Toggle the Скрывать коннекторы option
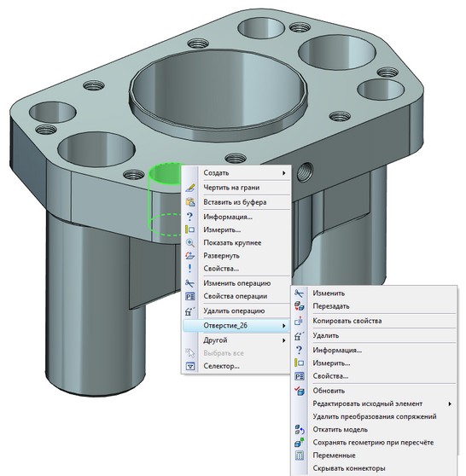Viewport: 466px width, 476px height. pyautogui.click(x=373, y=468)
